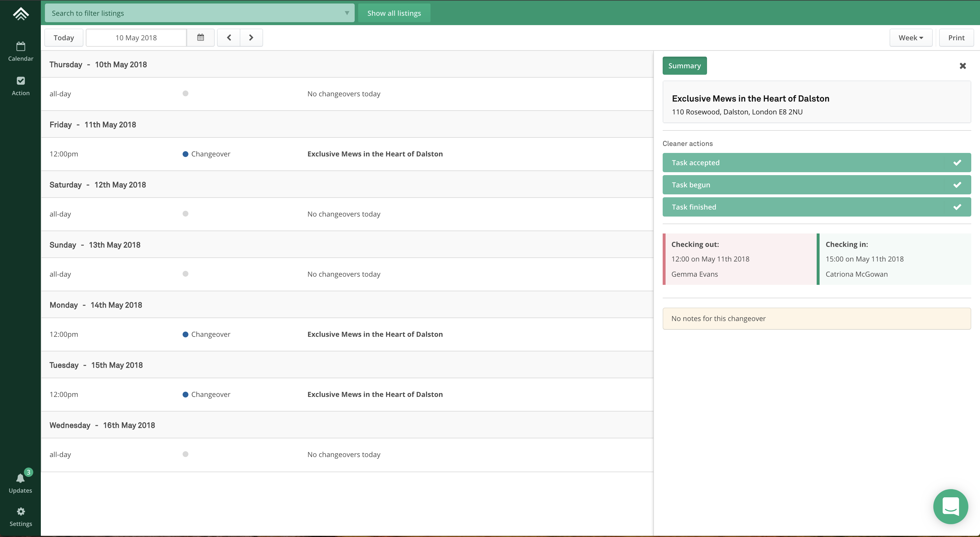Open Monday 14th May changeover entry
The image size is (980, 537).
tap(375, 334)
